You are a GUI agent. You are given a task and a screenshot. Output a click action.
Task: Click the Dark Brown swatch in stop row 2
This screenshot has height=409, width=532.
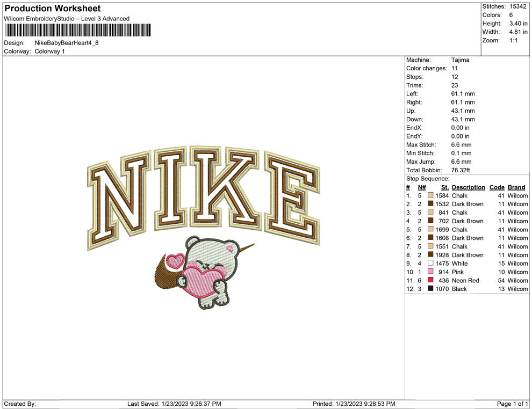pyautogui.click(x=430, y=203)
